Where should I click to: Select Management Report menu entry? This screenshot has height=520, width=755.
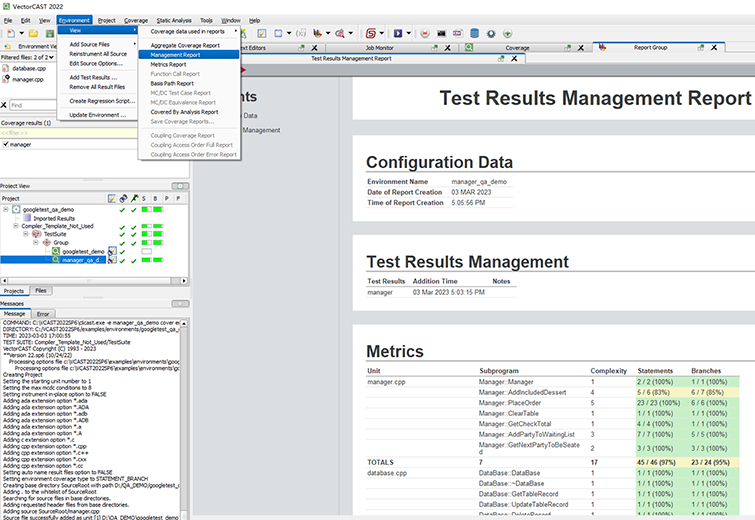click(x=189, y=55)
